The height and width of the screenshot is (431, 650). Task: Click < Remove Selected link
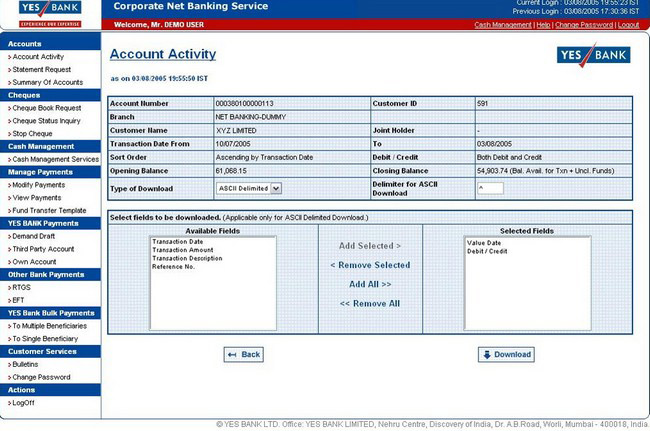[370, 265]
